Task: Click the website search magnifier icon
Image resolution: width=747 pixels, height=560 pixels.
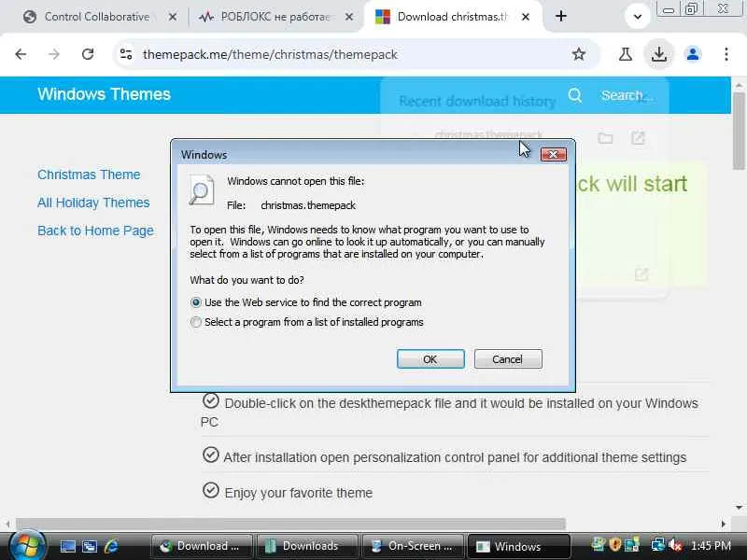Action: (x=575, y=95)
